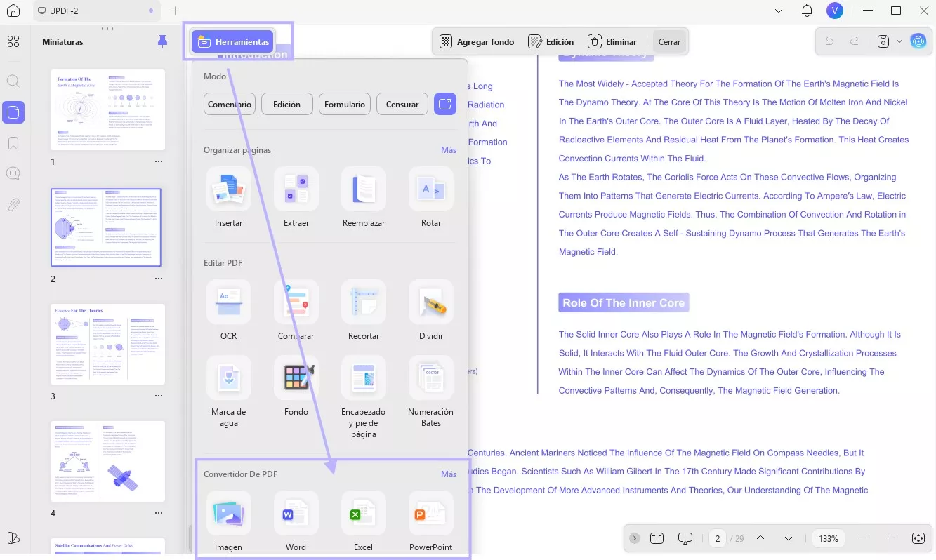Add a new tab with plus

pyautogui.click(x=176, y=11)
